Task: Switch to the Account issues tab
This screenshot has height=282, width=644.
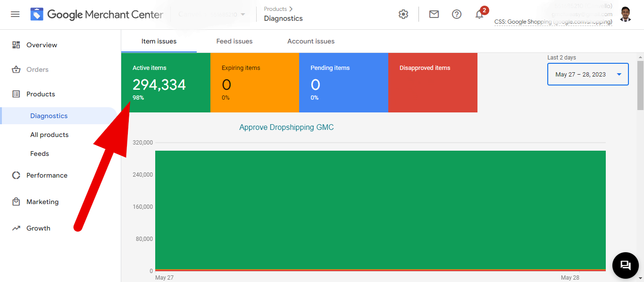Action: pos(310,41)
